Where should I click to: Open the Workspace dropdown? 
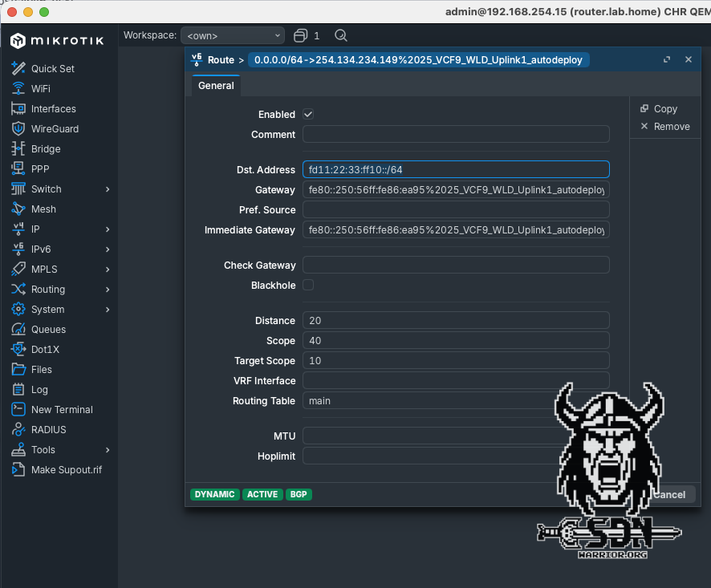pyautogui.click(x=233, y=35)
